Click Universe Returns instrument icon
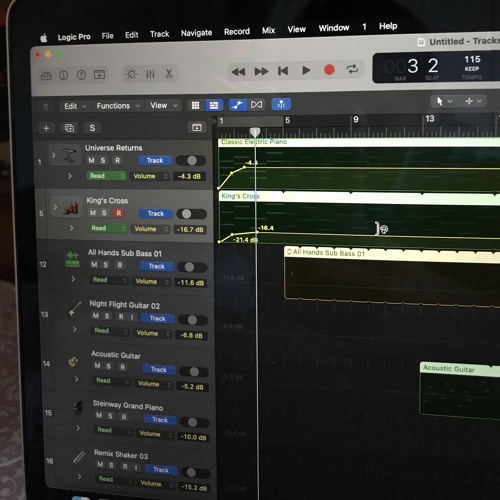The image size is (500, 500). pos(69,155)
